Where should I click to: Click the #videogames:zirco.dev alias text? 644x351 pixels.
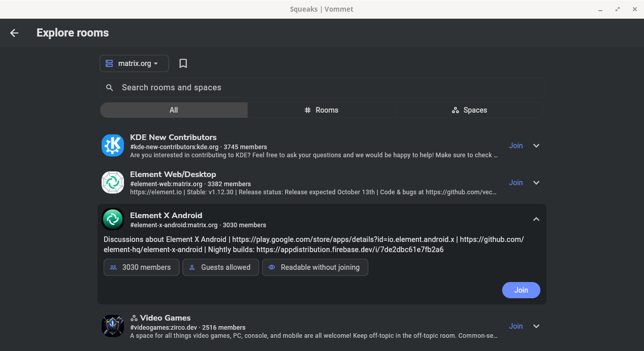(x=164, y=328)
